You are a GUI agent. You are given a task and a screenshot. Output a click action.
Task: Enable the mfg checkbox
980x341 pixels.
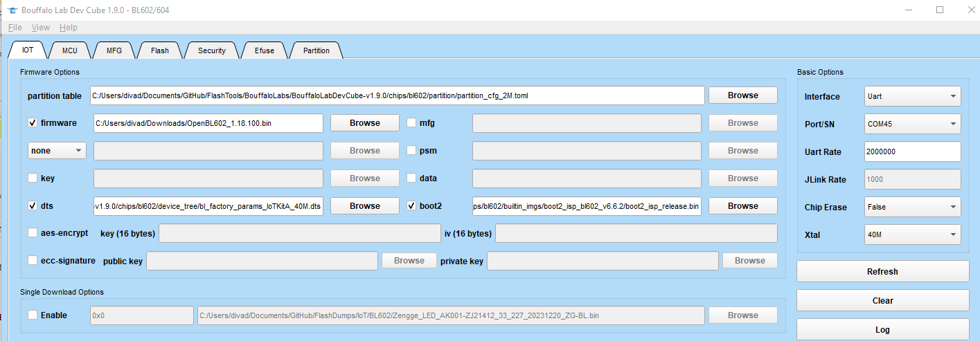[x=411, y=123]
